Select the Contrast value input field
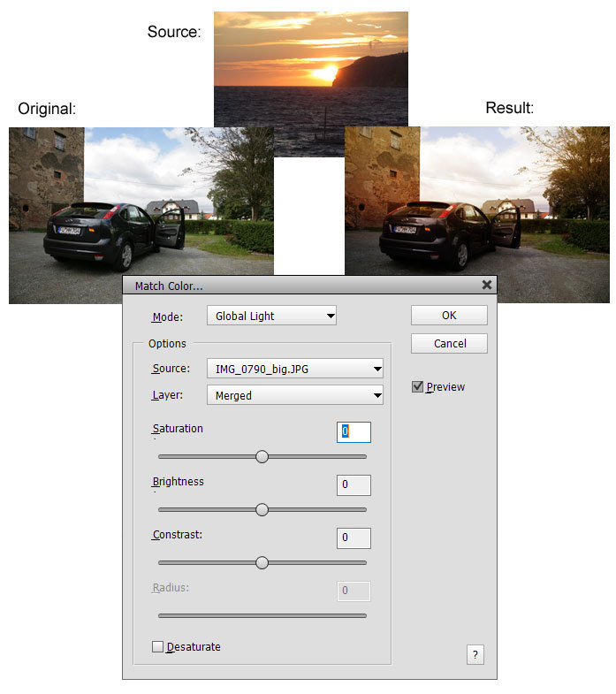Viewport: 616px width, 694px height. 354,538
